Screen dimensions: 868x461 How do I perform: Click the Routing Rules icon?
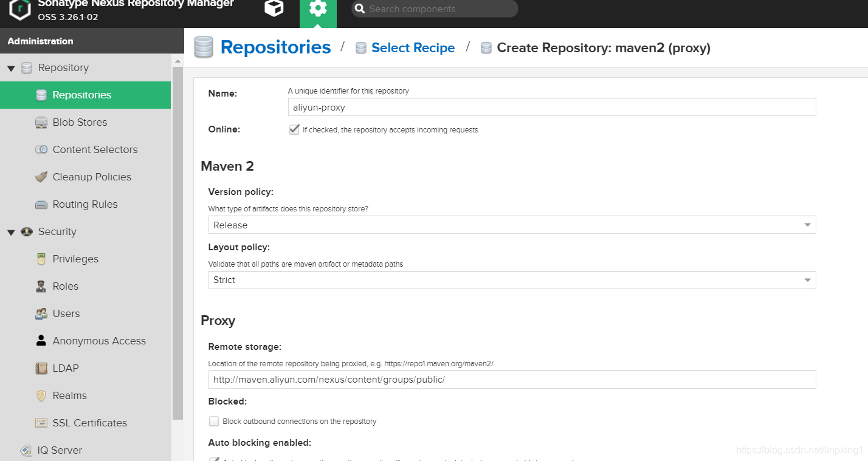(41, 205)
